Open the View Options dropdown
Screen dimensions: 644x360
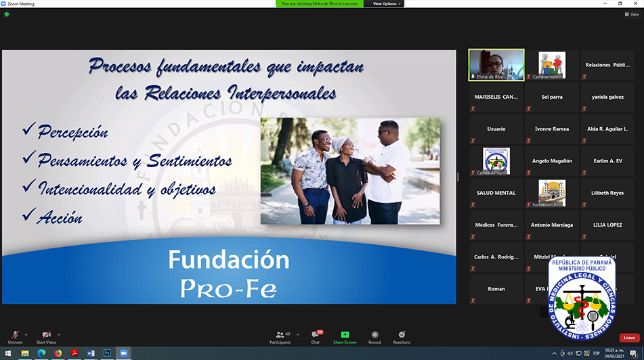pos(387,3)
